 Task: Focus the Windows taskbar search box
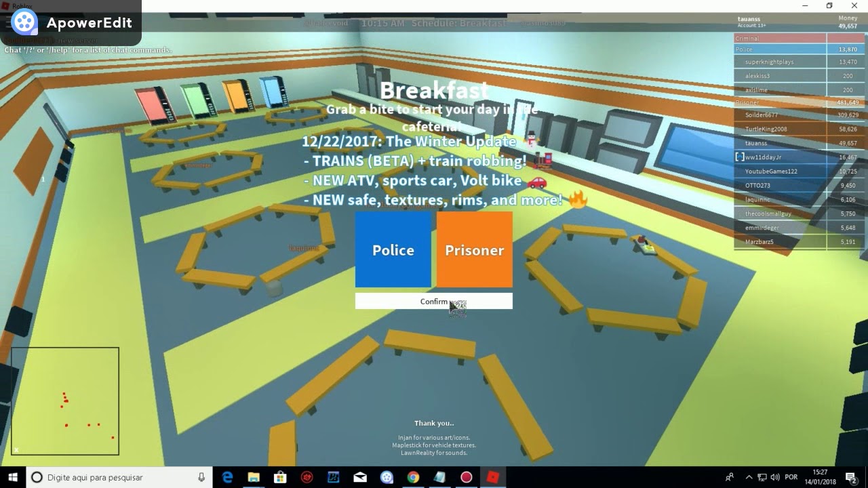point(118,477)
